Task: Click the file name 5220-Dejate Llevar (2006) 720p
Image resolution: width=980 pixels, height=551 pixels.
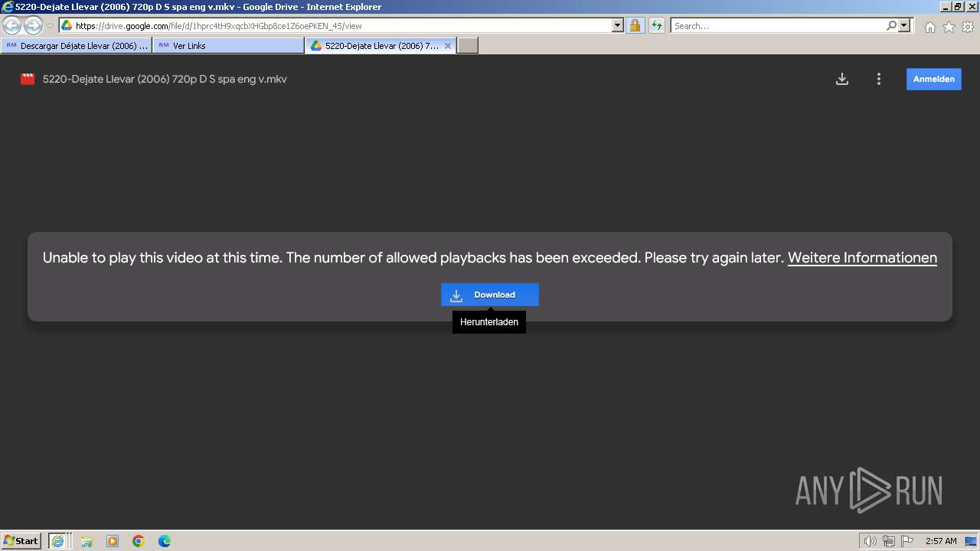Action: coord(165,79)
